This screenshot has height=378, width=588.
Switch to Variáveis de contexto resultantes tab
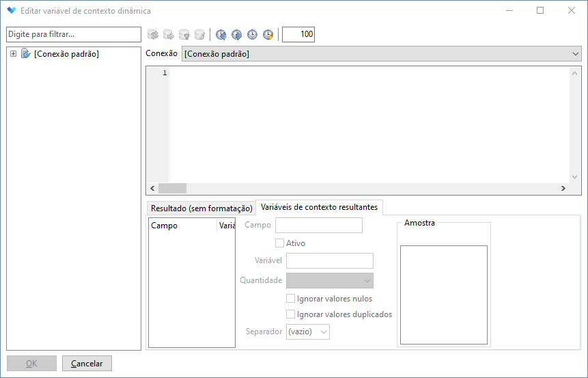click(319, 207)
